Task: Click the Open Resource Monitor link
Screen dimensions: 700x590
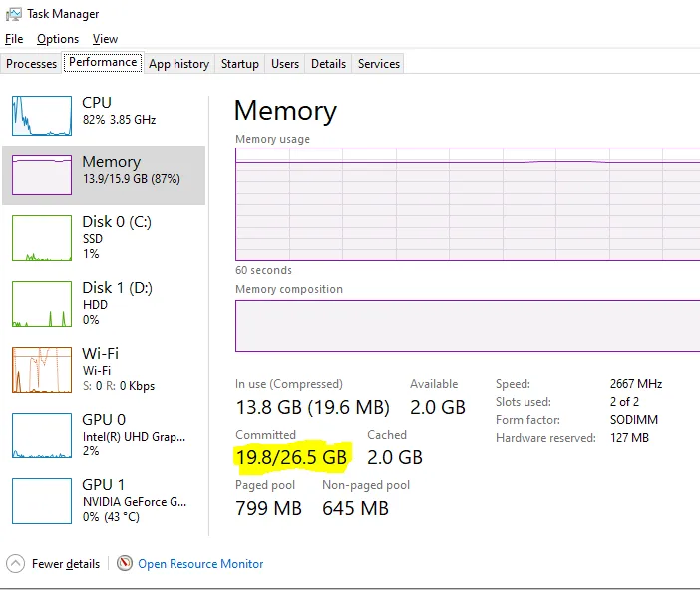Action: pos(200,564)
